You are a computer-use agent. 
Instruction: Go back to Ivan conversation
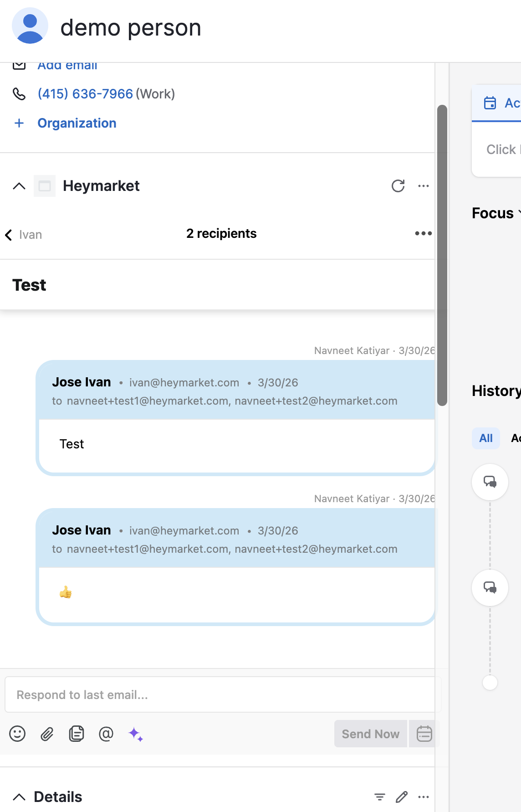[24, 235]
